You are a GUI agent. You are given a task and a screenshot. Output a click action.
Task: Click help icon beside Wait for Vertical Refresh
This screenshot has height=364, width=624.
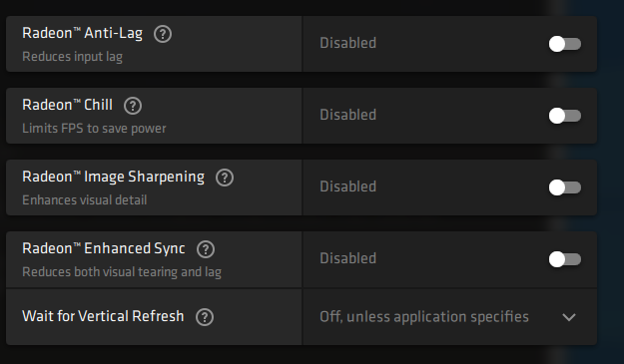tap(205, 317)
